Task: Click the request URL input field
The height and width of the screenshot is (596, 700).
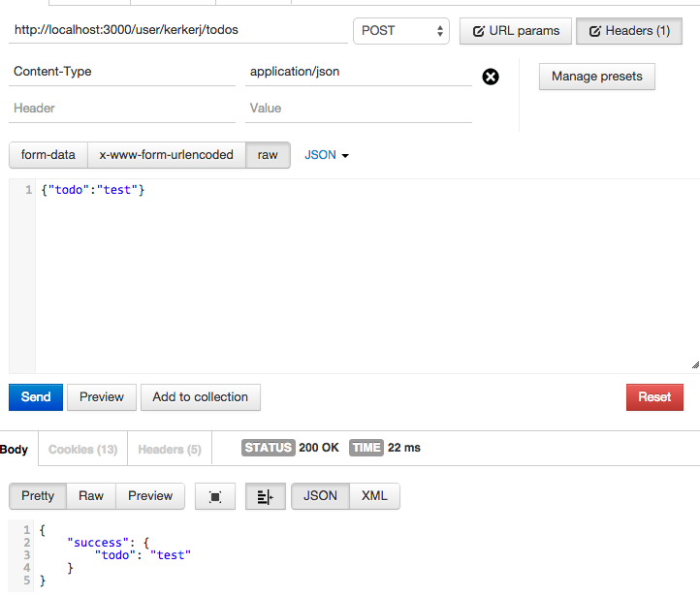Action: (x=178, y=31)
